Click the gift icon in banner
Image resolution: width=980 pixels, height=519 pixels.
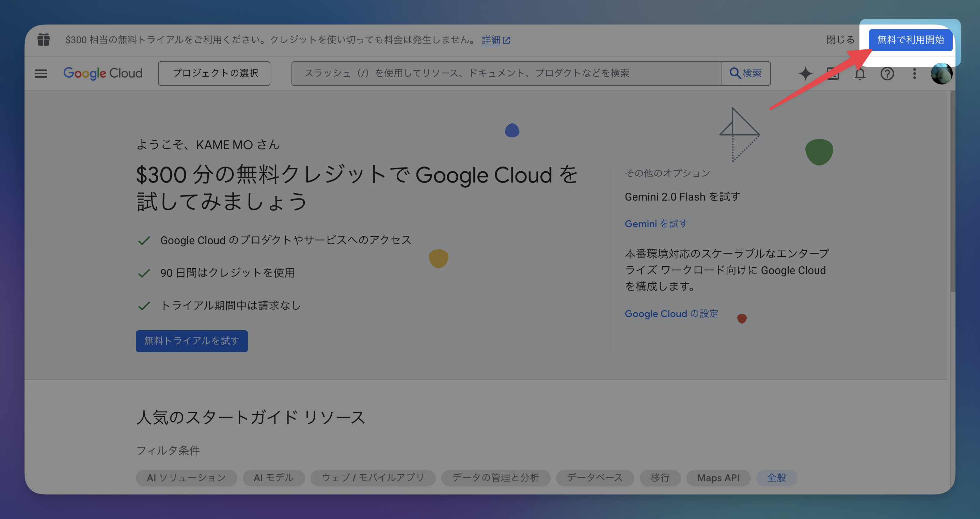coord(43,40)
